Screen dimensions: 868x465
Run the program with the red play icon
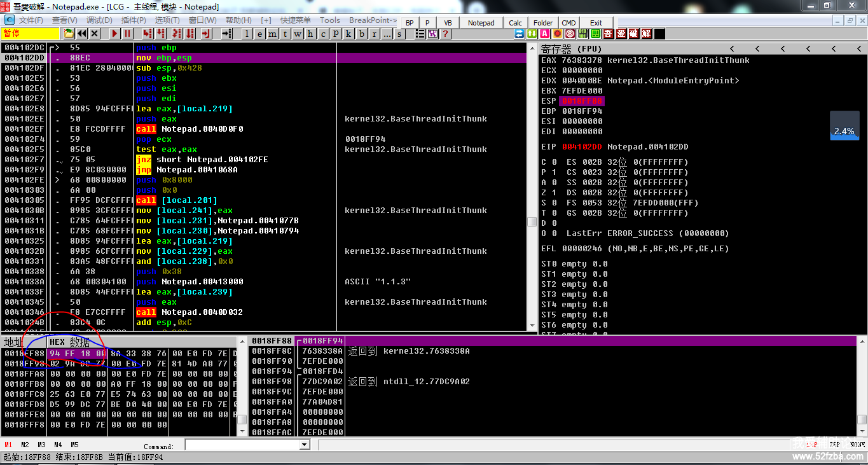(114, 34)
